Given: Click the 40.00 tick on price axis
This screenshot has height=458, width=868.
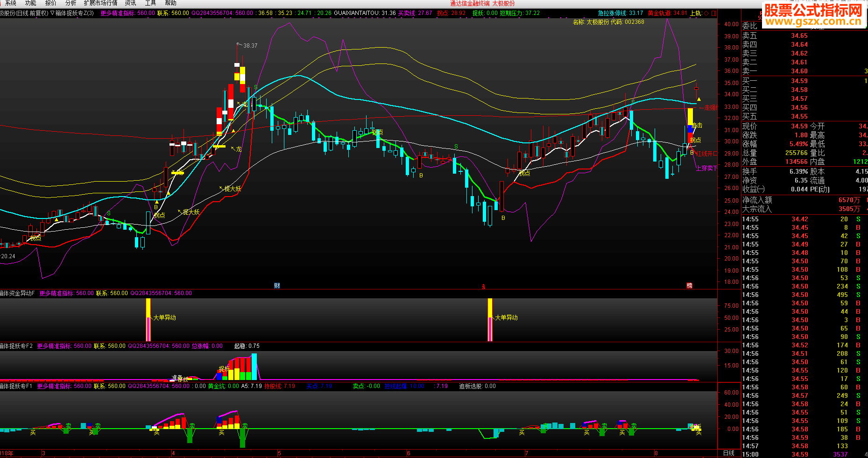Looking at the screenshot, I should tap(731, 24).
